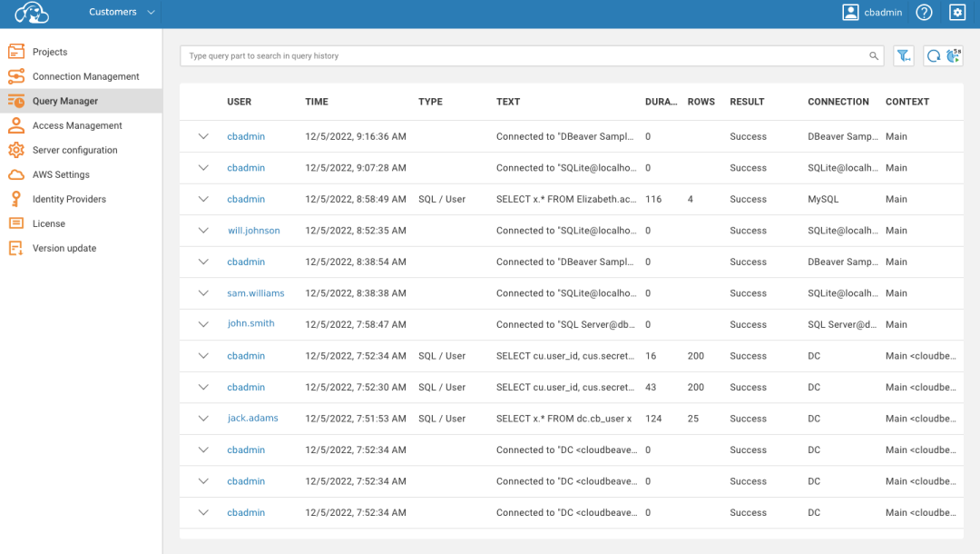980x554 pixels.
Task: Open Server configuration page
Action: [75, 150]
